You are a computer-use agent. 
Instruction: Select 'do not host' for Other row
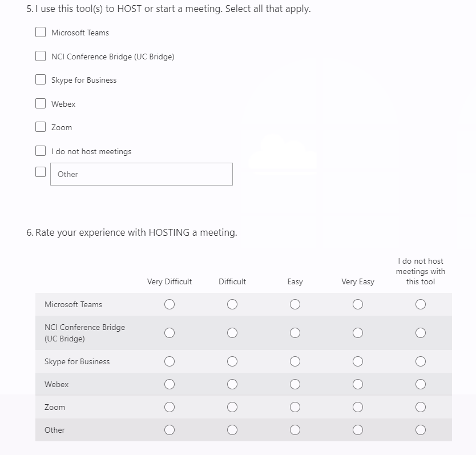[421, 430]
